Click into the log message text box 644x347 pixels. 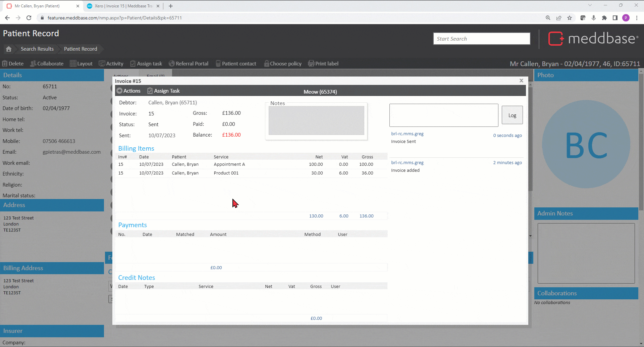click(x=443, y=115)
